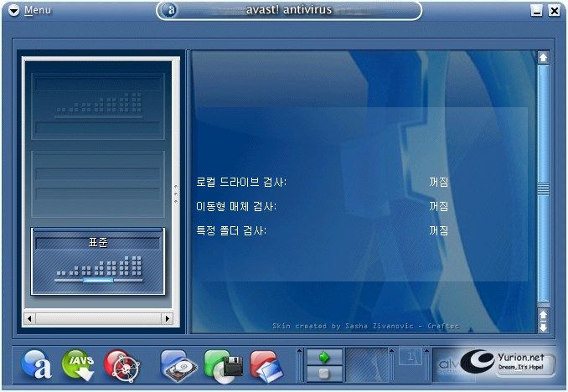
Task: Click the up arrow of vertical scrollbar
Action: click(543, 58)
